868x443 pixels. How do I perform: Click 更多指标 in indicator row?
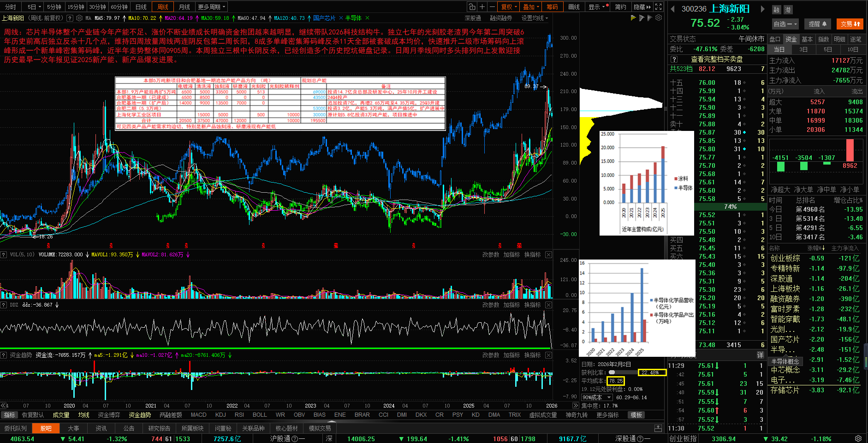[607, 415]
